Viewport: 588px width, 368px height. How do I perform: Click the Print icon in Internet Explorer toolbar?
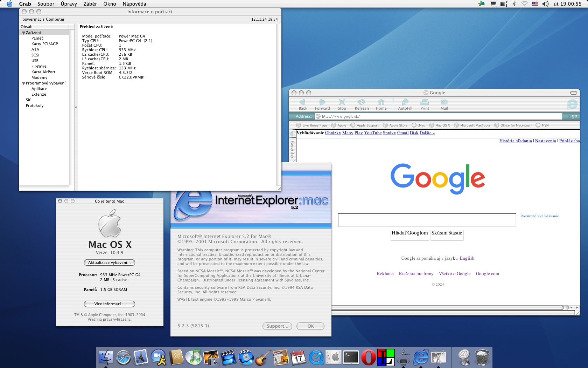[x=425, y=102]
